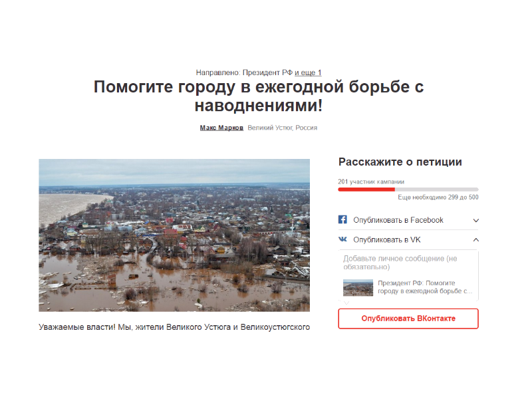Focus the personal message text field
Screen dimensions: 532x399
[x=408, y=262]
